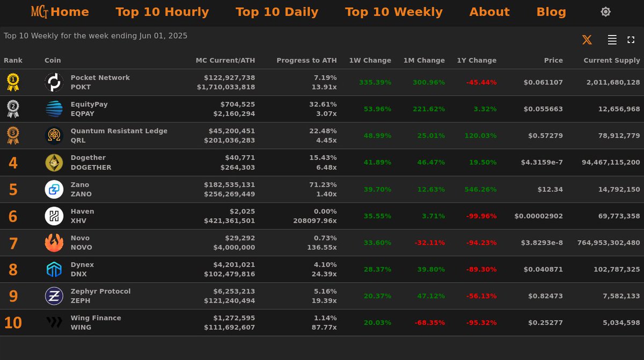Open the Wing Finance coin name
The height and width of the screenshot is (360, 644).
[x=96, y=318]
